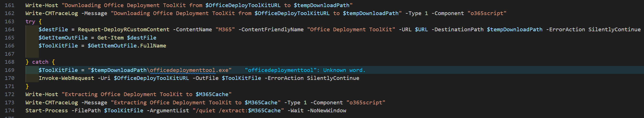Select line number 169 in the gutter
This screenshot has width=644, height=118.
pos(9,70)
